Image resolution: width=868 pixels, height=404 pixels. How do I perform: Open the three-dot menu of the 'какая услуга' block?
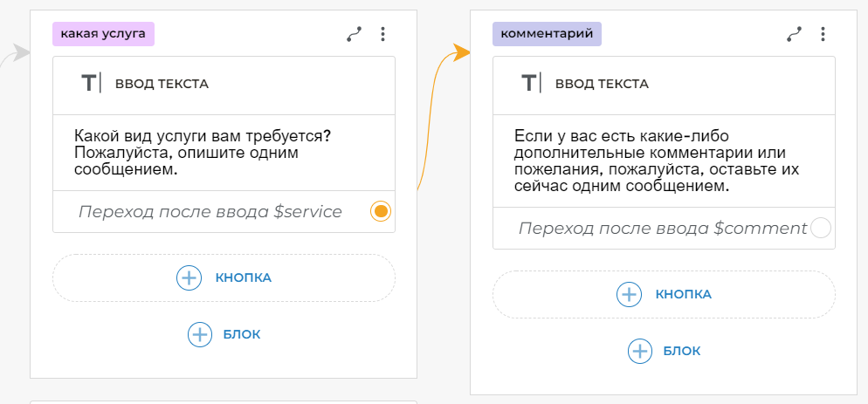pyautogui.click(x=382, y=34)
